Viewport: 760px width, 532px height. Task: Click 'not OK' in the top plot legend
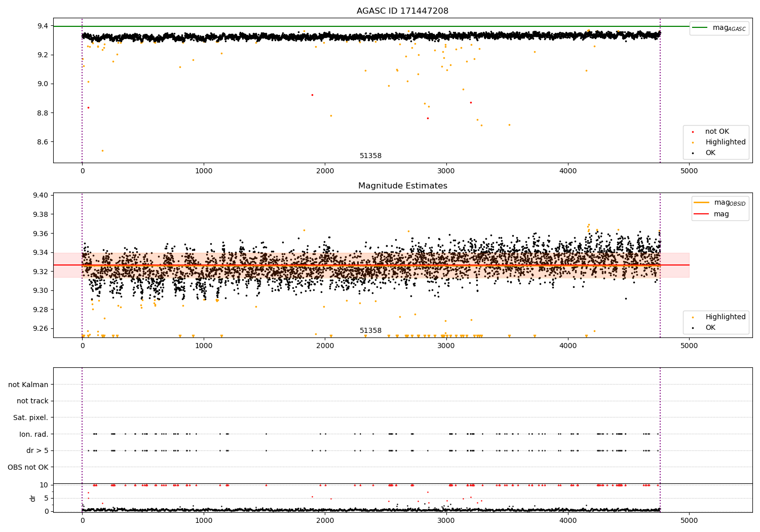pos(716,132)
